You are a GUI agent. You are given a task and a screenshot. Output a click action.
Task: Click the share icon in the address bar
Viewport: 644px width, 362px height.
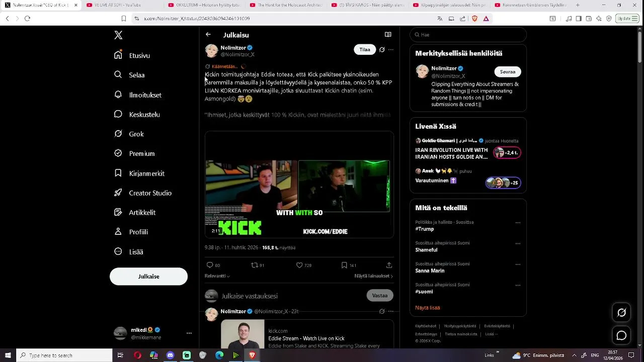point(463,19)
